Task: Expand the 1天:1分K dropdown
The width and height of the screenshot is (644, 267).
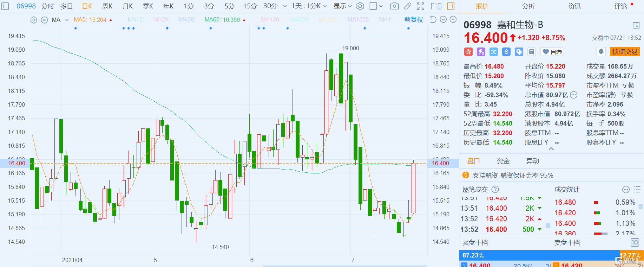Action: tap(309, 6)
